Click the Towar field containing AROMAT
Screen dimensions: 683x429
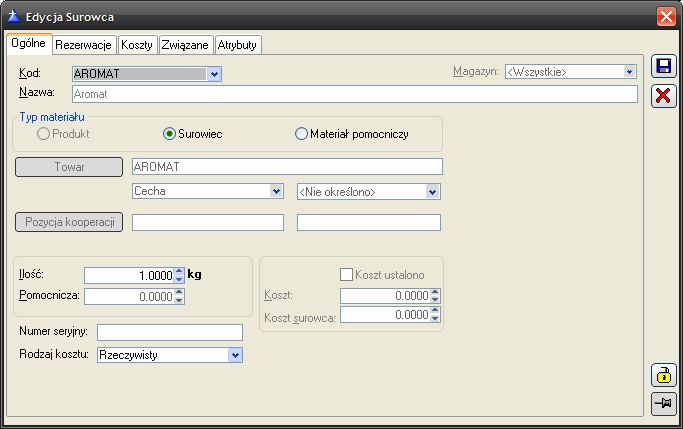click(x=287, y=167)
